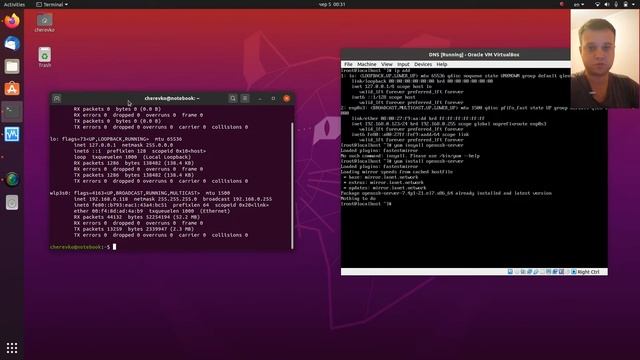Open the Help menu in VirtualBox

(x=442, y=64)
